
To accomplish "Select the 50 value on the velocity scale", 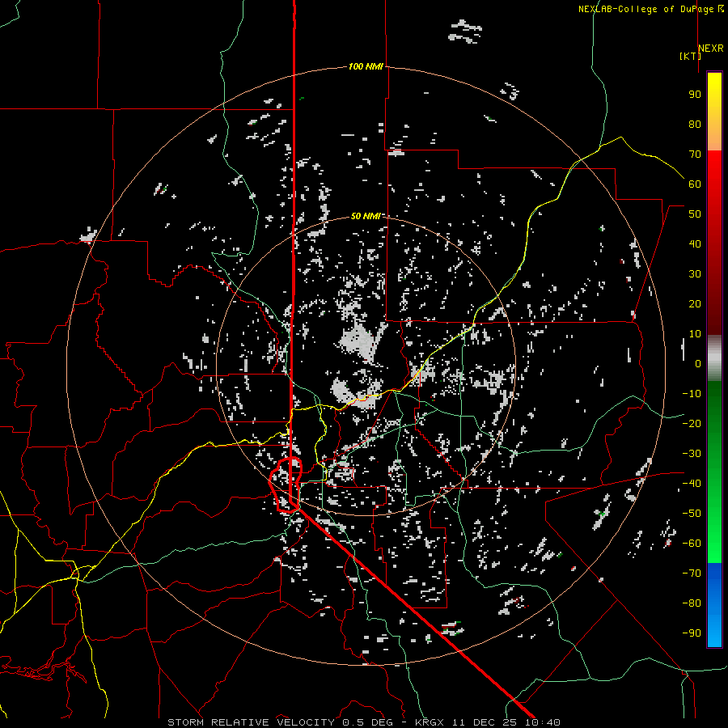I will click(695, 214).
